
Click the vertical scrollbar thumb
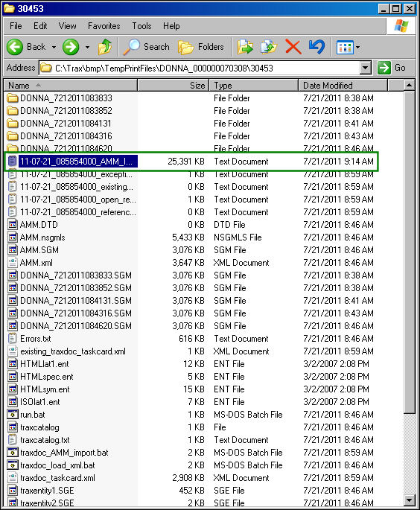pyautogui.click(x=410, y=252)
